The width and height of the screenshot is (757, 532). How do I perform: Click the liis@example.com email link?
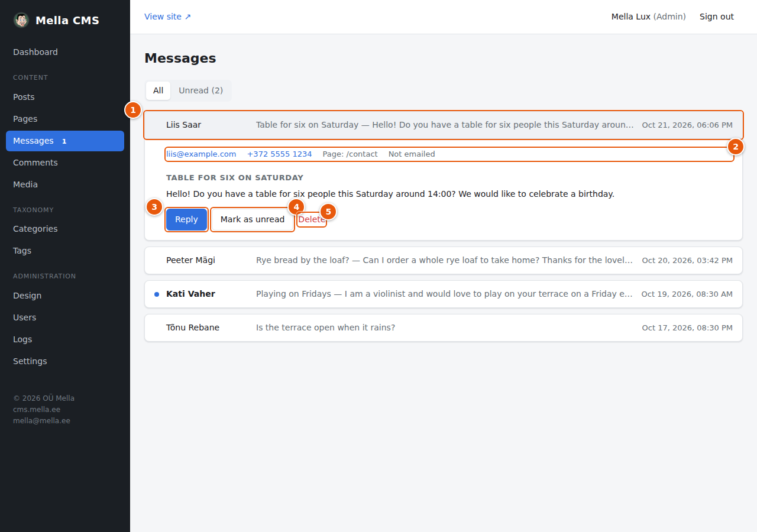tap(201, 154)
